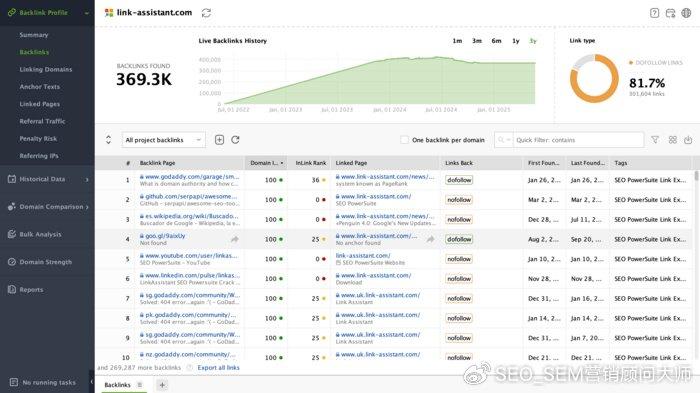Image resolution: width=700 pixels, height=393 pixels.
Task: Click the Backlinks tab list icon
Action: 140,385
